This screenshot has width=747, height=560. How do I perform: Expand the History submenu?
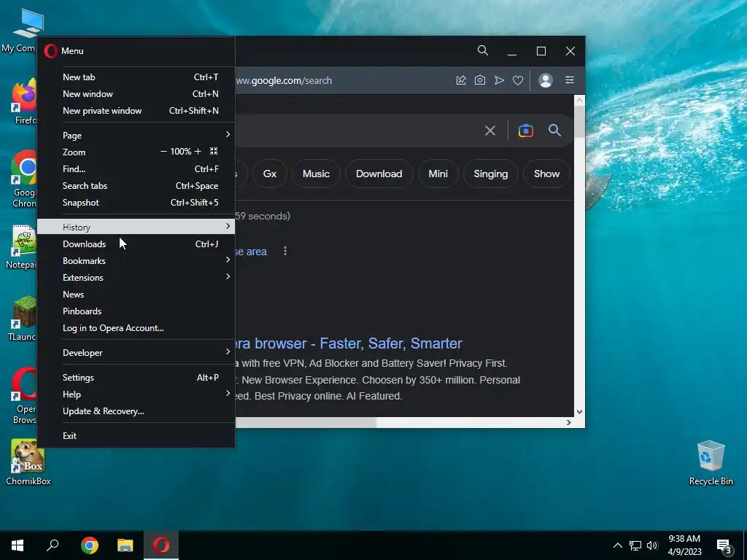[x=136, y=227]
